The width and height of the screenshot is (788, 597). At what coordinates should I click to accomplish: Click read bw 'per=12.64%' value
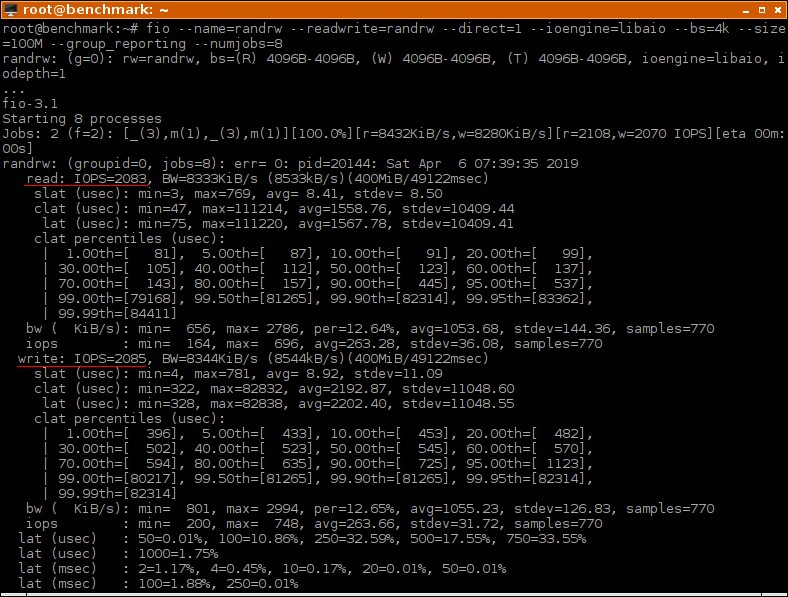(354, 329)
